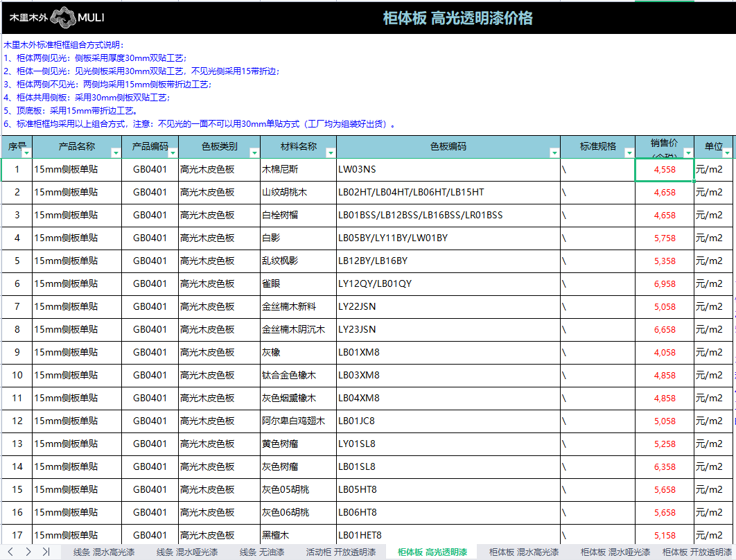Expand the 产品编码 column filter

173,152
